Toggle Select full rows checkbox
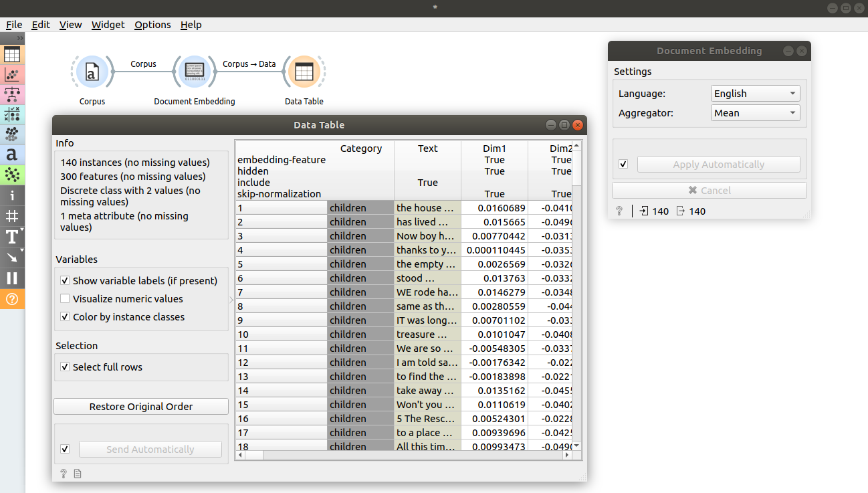 click(65, 367)
